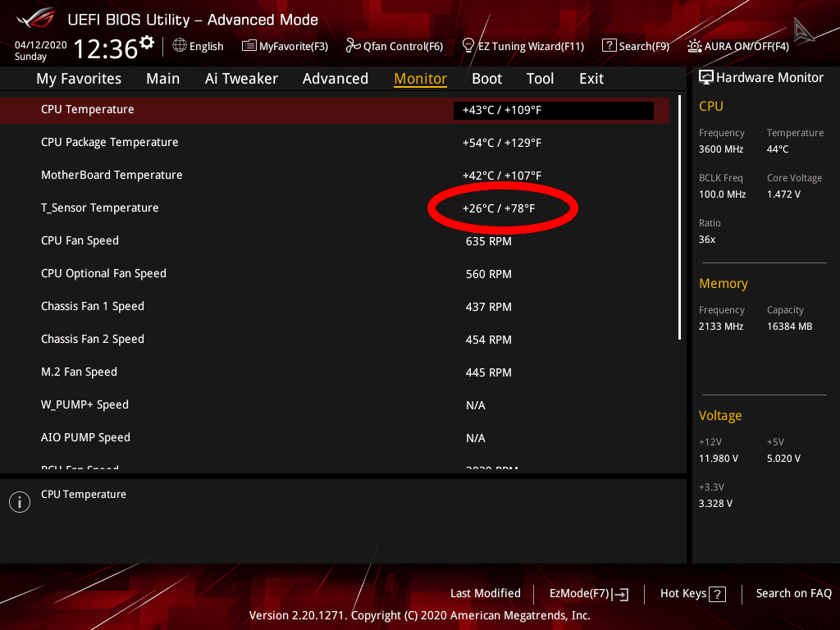Click the info icon in help panel
The width and height of the screenshot is (840, 630).
click(20, 502)
